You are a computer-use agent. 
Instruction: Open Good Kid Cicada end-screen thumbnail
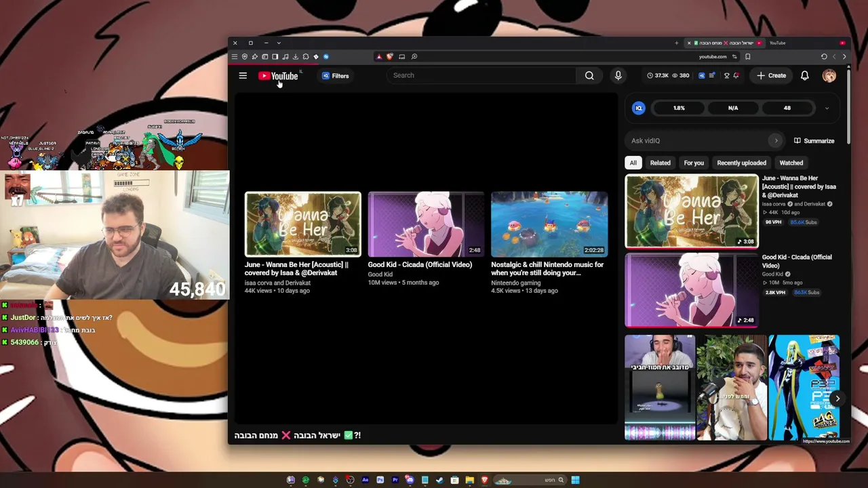426,224
